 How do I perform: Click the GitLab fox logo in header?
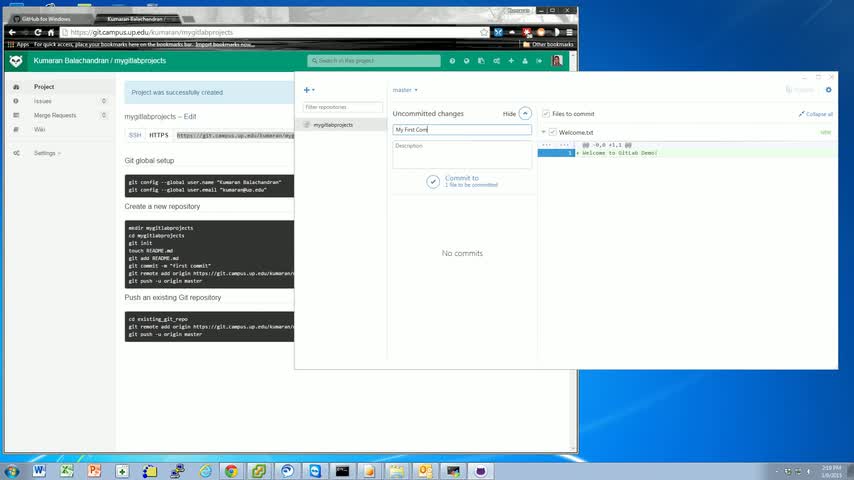[16, 60]
